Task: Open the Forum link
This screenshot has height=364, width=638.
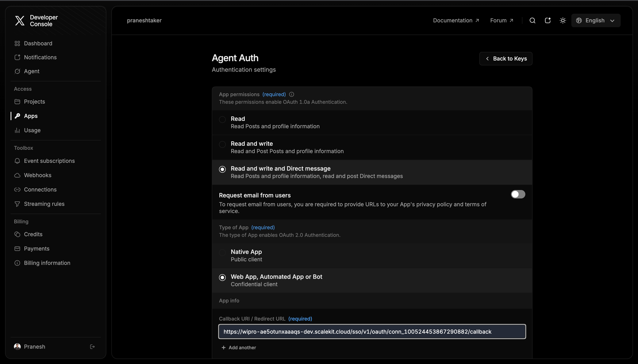Action: [501, 20]
